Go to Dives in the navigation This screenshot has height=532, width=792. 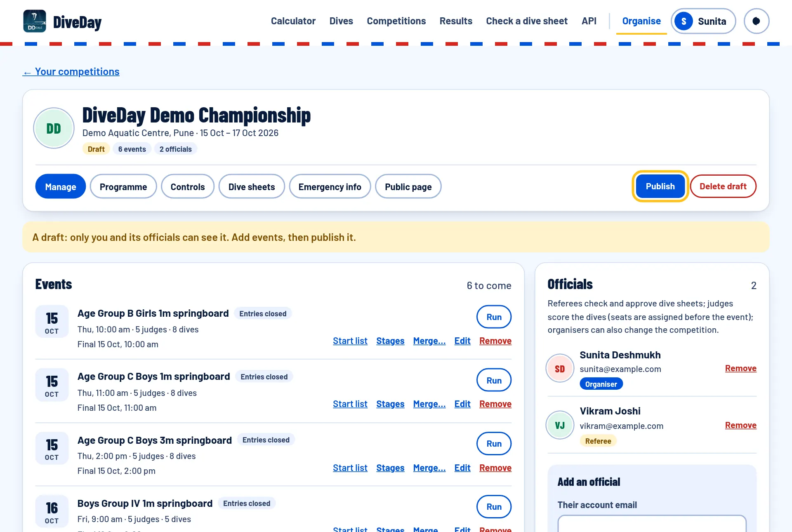[341, 21]
